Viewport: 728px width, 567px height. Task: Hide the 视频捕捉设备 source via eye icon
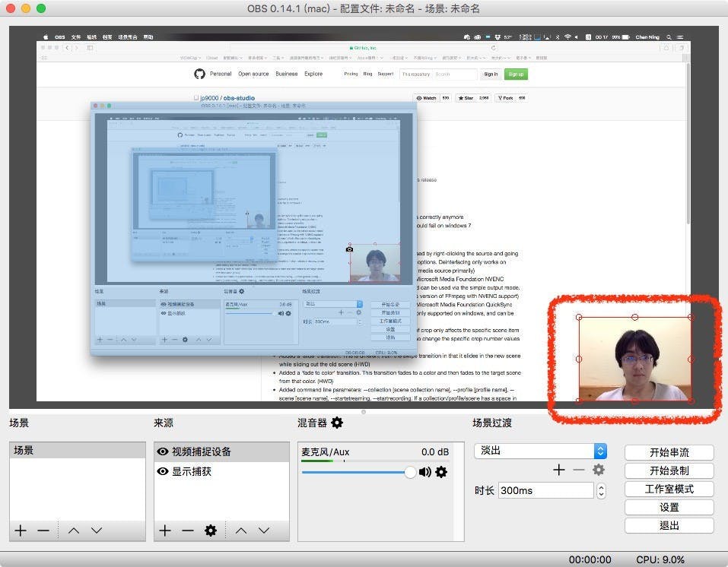[x=162, y=451]
